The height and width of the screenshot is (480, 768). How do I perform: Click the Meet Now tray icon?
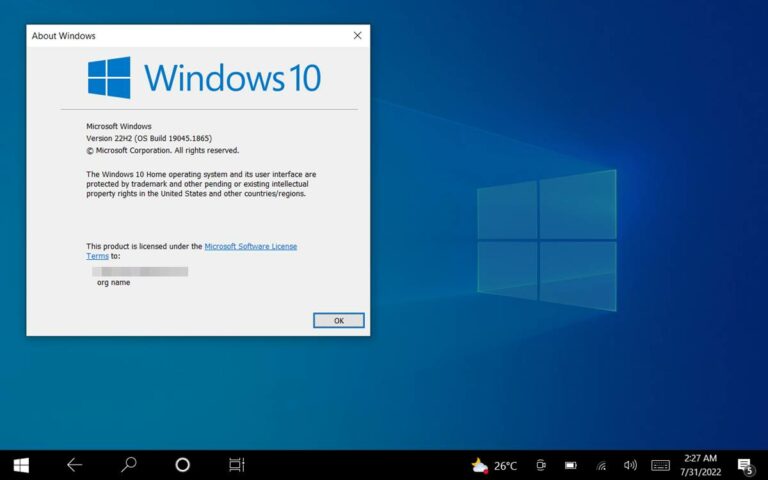[x=541, y=465]
